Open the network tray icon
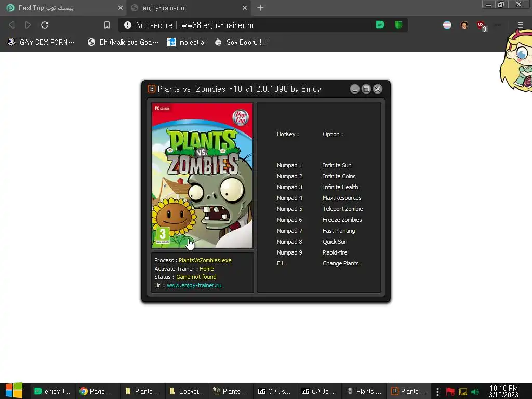Image resolution: width=532 pixels, height=399 pixels. pyautogui.click(x=463, y=392)
